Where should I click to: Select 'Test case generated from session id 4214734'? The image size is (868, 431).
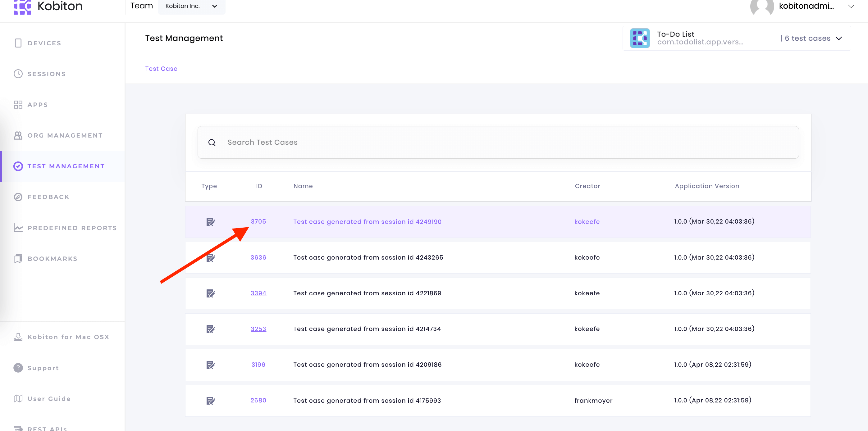click(367, 329)
